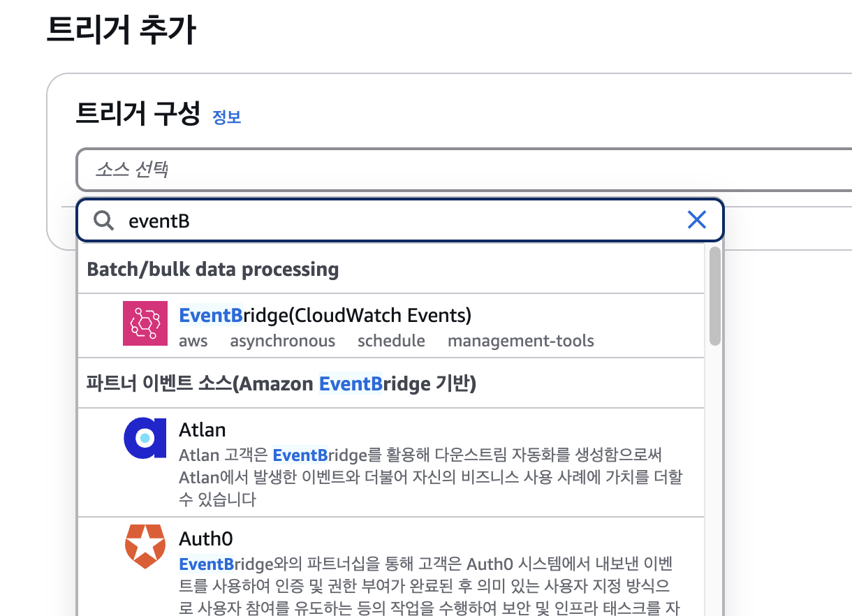
Task: Select the Atlan partner event source
Action: pyautogui.click(x=390, y=462)
